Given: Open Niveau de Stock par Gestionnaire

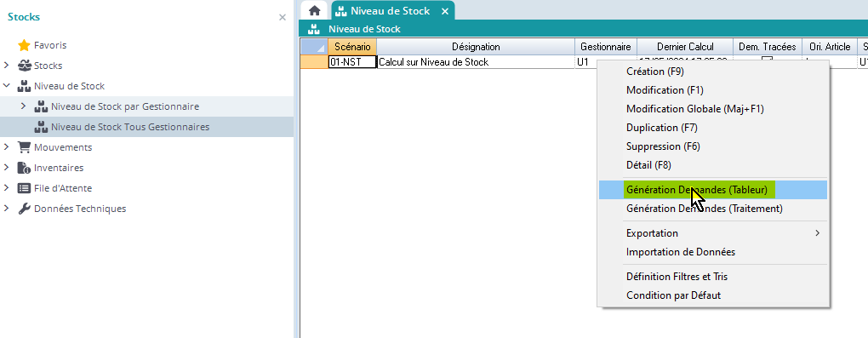Looking at the screenshot, I should click(x=125, y=106).
